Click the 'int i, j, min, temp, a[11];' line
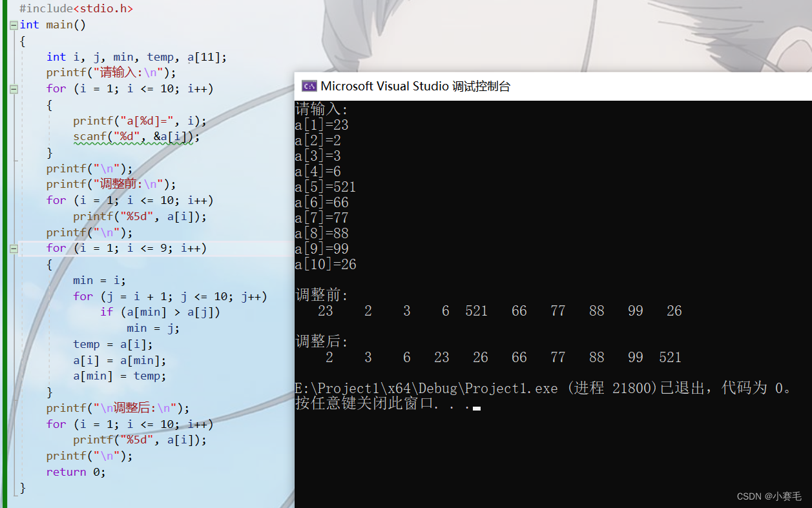This screenshot has height=508, width=812. pyautogui.click(x=136, y=57)
